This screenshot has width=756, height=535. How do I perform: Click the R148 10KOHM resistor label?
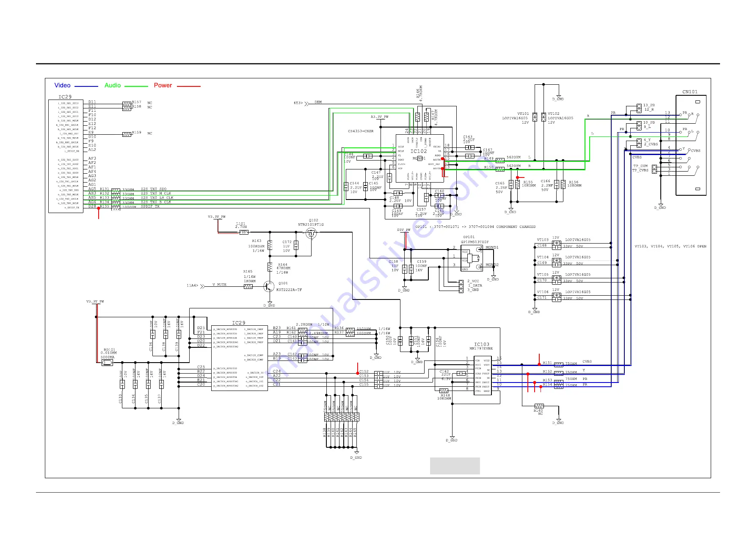[444, 397]
